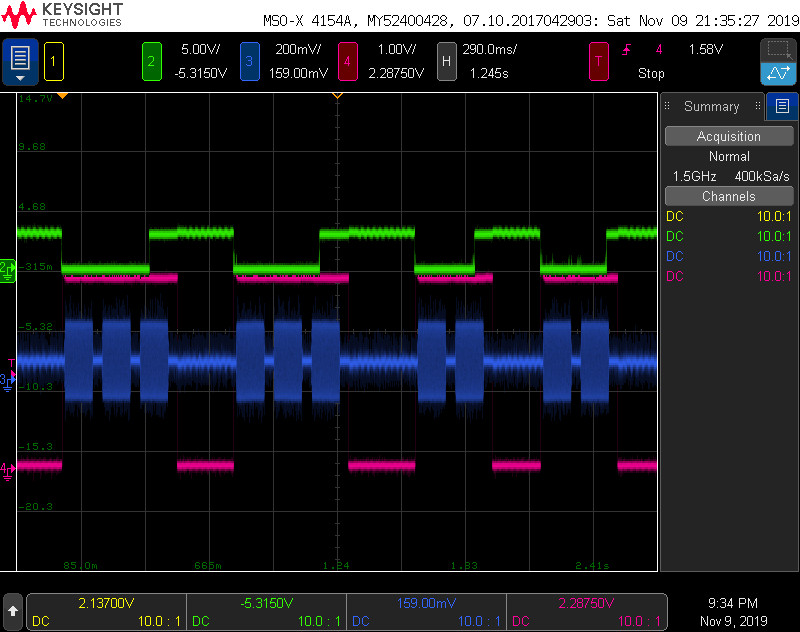
Task: Open the main menu icon at top-left
Action: pyautogui.click(x=20, y=61)
